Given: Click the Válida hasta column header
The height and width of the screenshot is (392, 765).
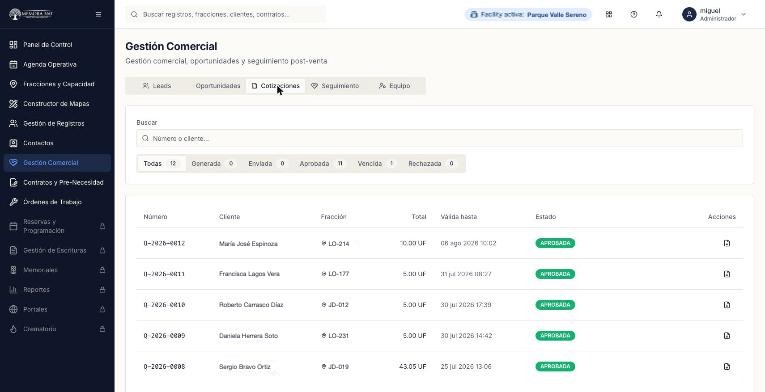Looking at the screenshot, I should [x=459, y=217].
